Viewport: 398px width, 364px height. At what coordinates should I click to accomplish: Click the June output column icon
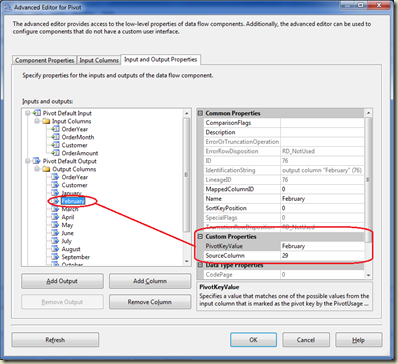coord(55,233)
